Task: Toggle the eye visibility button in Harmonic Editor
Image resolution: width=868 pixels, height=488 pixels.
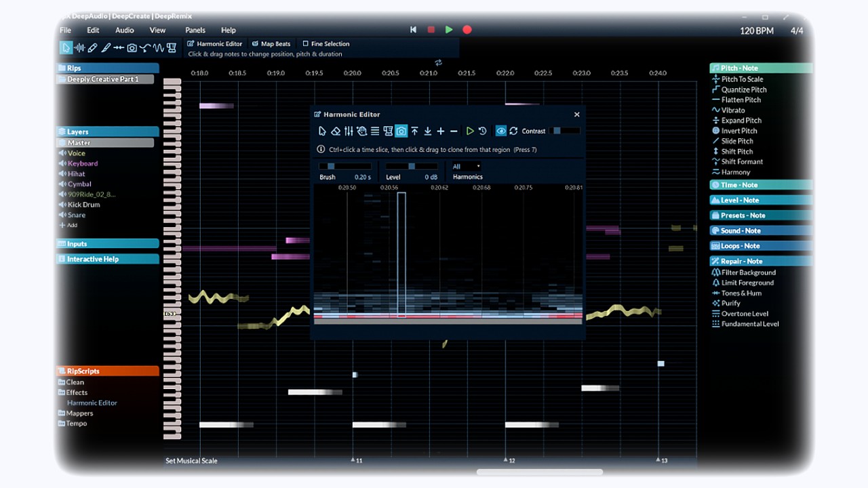Action: [501, 131]
